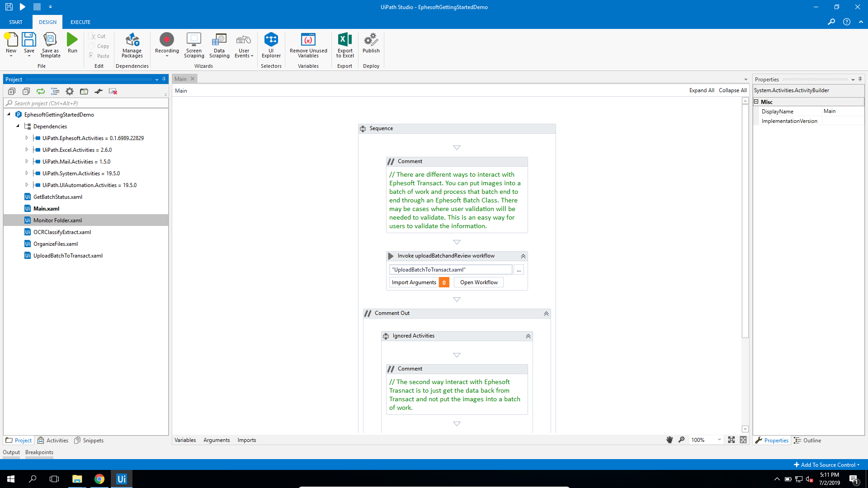
Task: Open the Variables panel
Action: pos(185,440)
